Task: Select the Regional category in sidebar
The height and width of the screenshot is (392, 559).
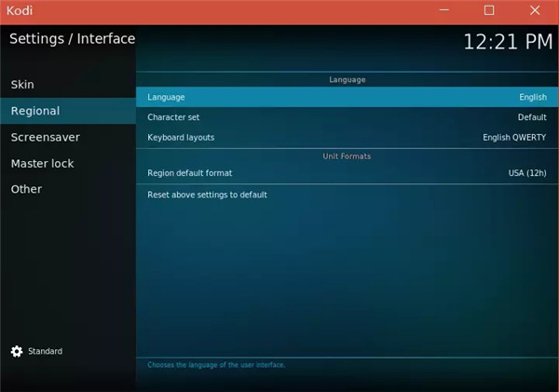Action: (x=35, y=111)
